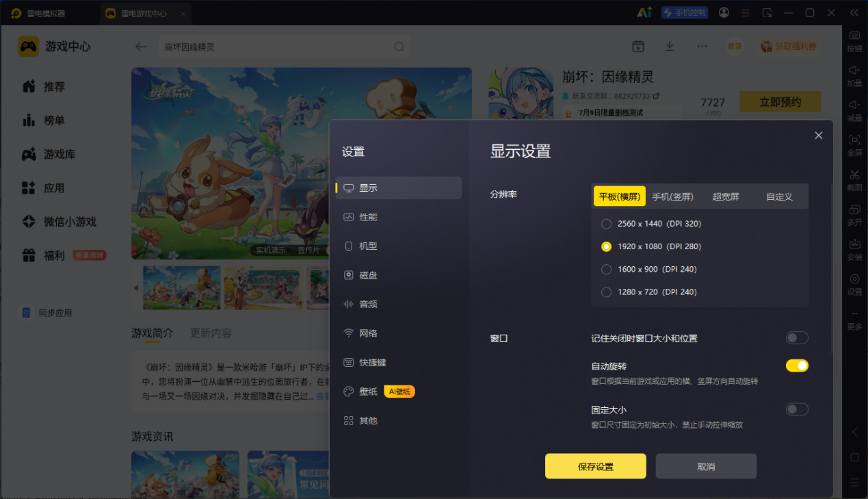This screenshot has height=499, width=868.
Task: Switch to the 雷电模拟器 tab
Action: [48, 13]
